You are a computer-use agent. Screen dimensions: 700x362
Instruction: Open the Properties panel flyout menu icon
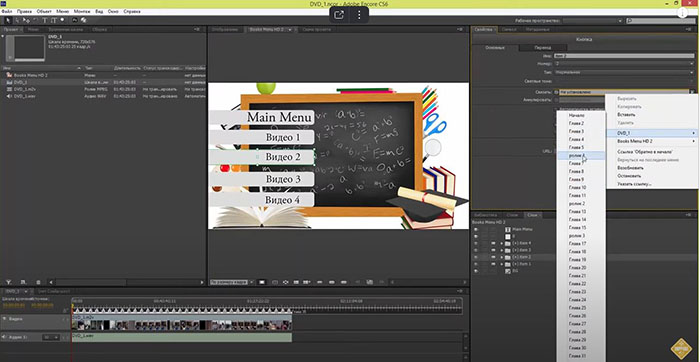688,29
